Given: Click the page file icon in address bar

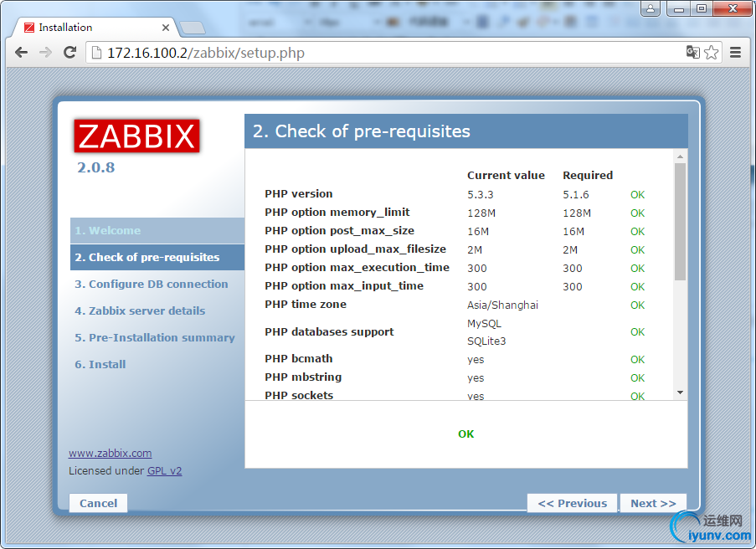Looking at the screenshot, I should (96, 52).
